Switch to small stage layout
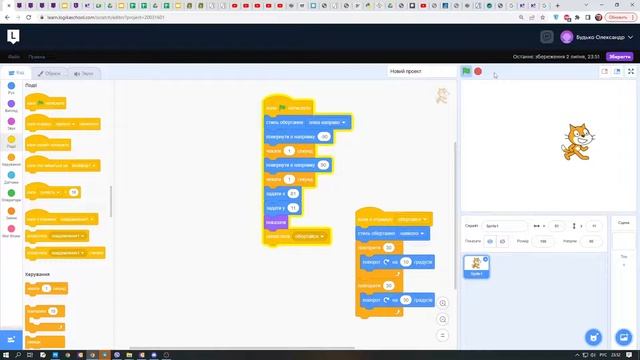 604,71
